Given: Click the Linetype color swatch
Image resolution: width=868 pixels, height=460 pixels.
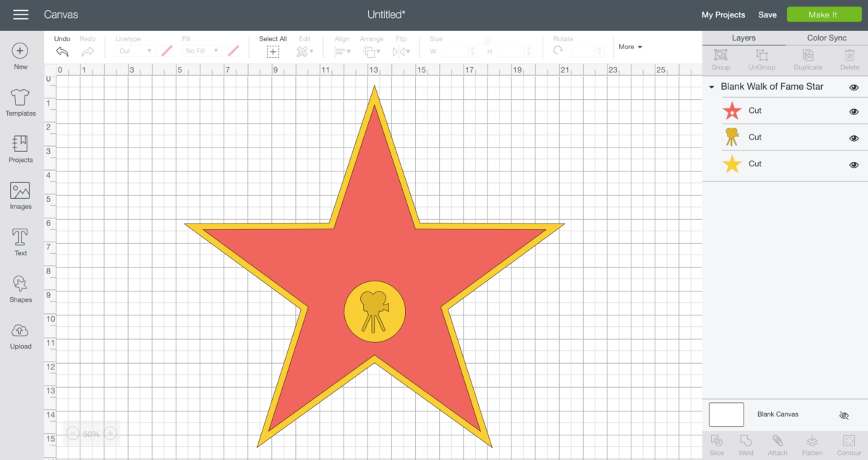Looking at the screenshot, I should 167,51.
